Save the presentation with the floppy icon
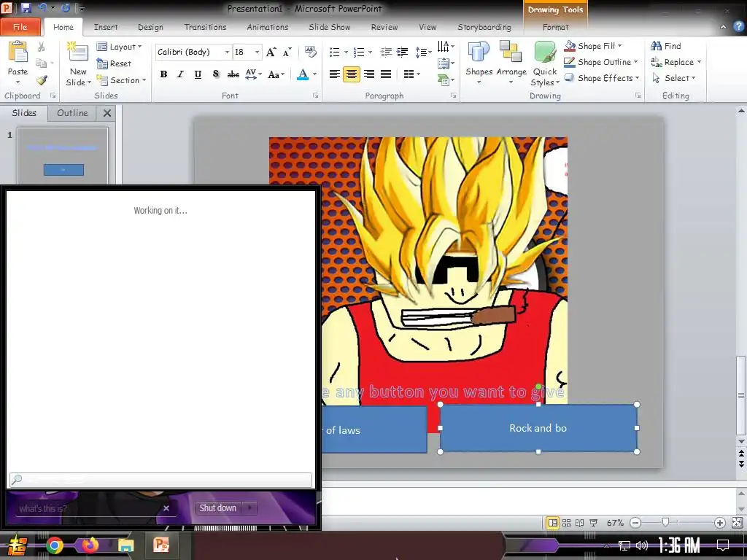 tap(26, 7)
